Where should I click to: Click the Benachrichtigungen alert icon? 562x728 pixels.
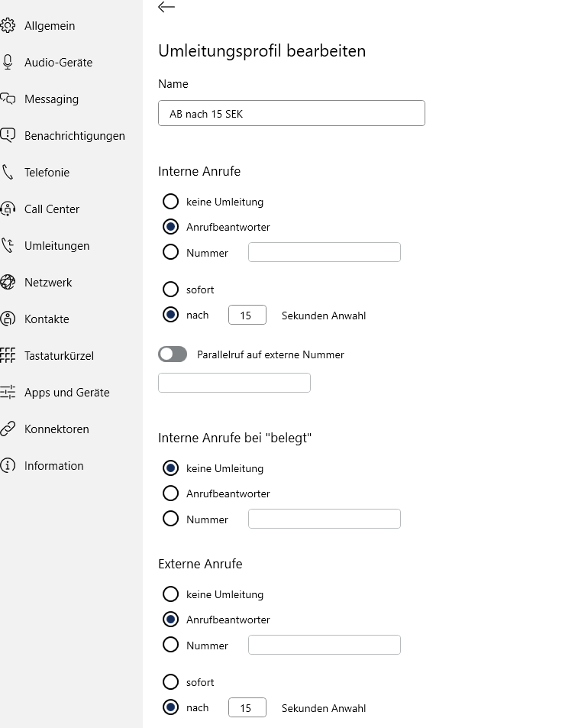pos(8,135)
